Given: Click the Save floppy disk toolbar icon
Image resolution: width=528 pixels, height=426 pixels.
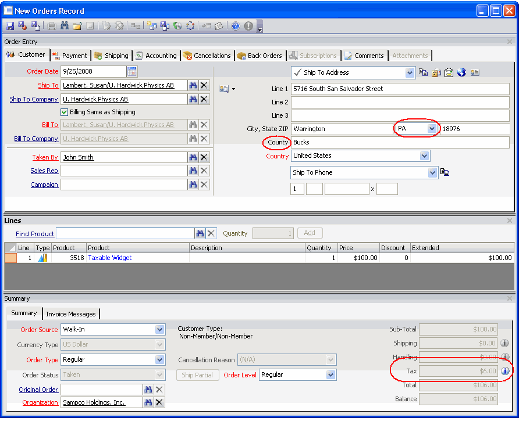Looking at the screenshot, I should tap(10, 26).
